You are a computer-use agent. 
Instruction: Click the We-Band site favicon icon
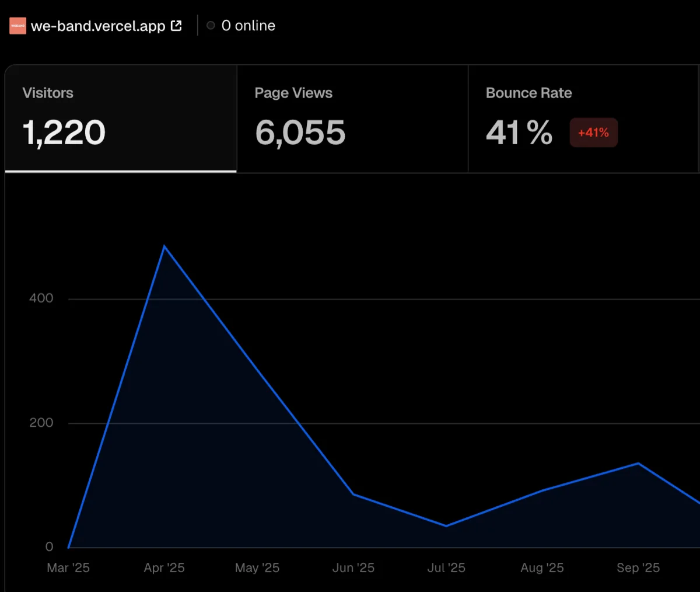18,26
